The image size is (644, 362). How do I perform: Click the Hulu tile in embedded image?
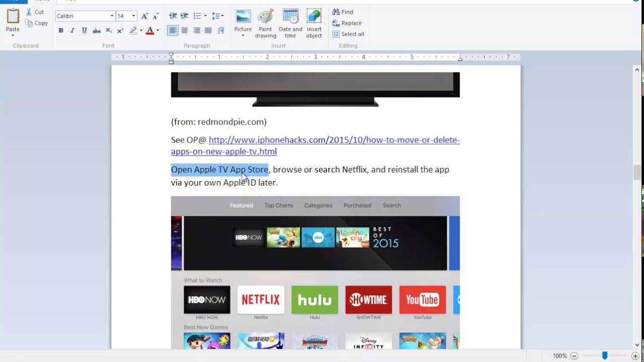(315, 300)
